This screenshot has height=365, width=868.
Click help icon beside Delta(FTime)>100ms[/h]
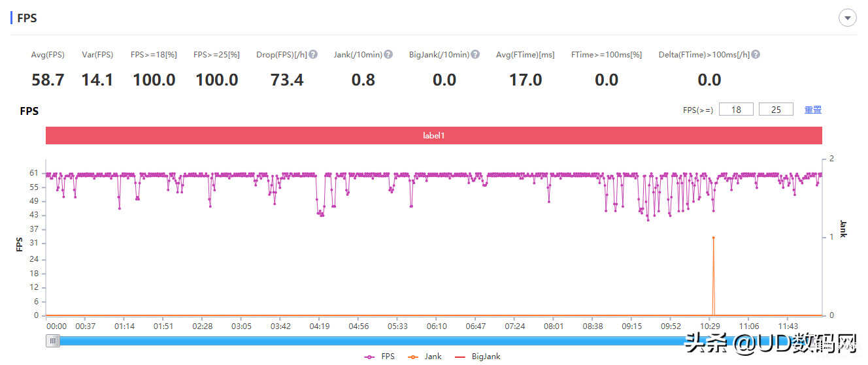(756, 55)
